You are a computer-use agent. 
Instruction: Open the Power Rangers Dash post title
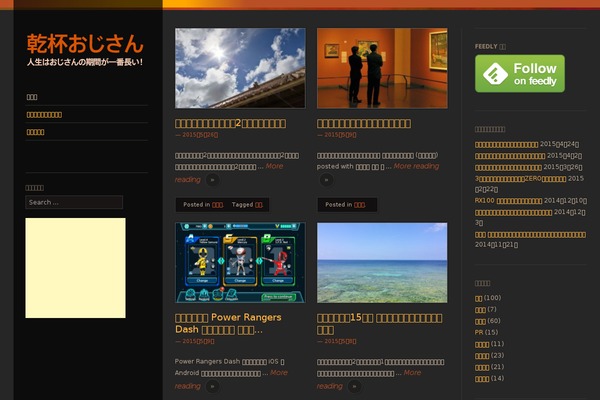tap(228, 323)
